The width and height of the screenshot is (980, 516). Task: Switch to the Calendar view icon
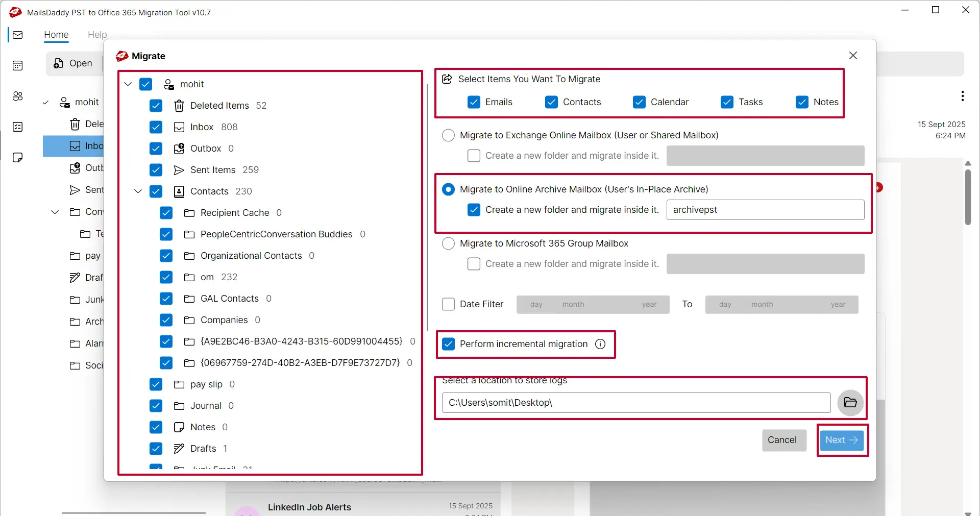[18, 65]
